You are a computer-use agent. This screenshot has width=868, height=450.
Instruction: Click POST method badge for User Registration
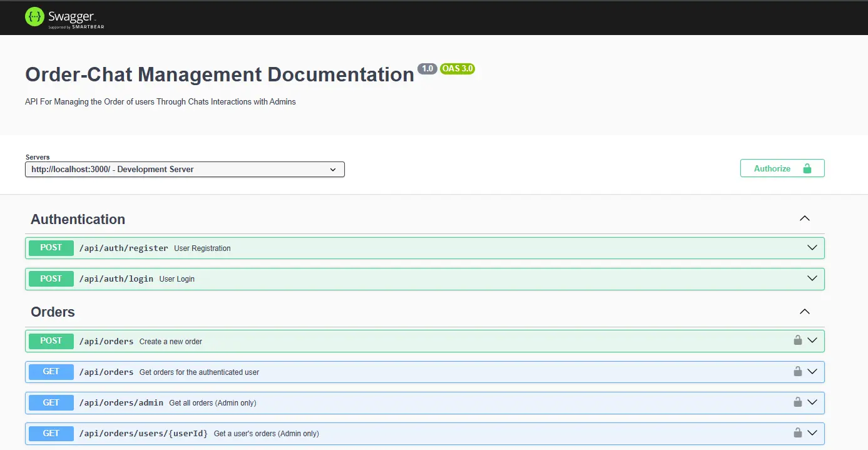point(51,248)
